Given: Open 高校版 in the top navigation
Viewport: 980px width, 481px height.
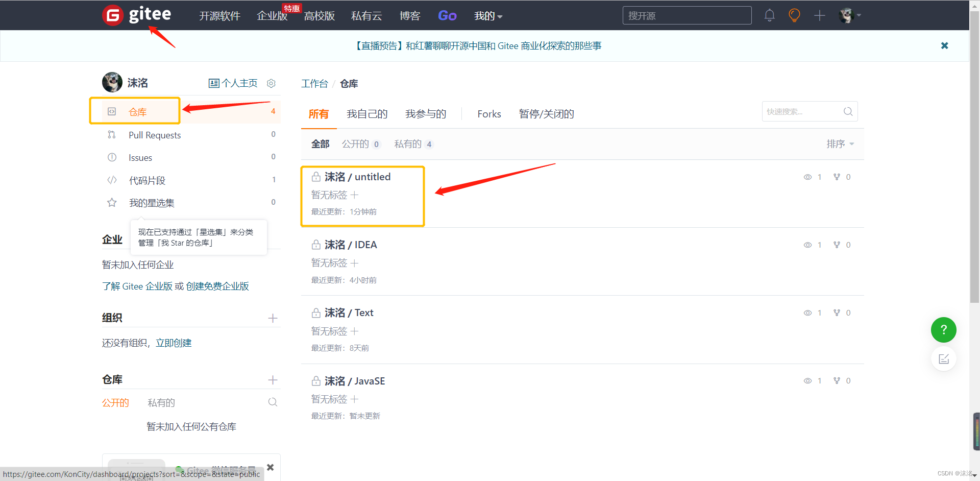Looking at the screenshot, I should tap(320, 16).
